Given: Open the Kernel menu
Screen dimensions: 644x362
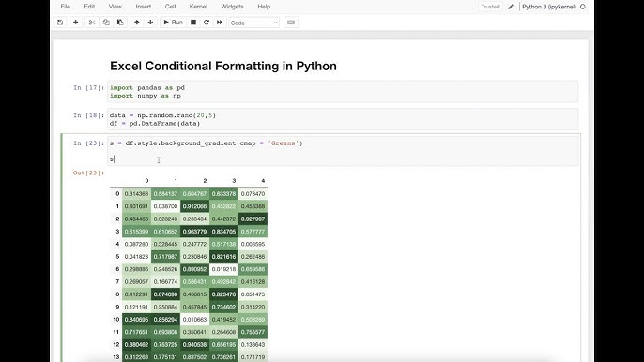Looking at the screenshot, I should 198,7.
